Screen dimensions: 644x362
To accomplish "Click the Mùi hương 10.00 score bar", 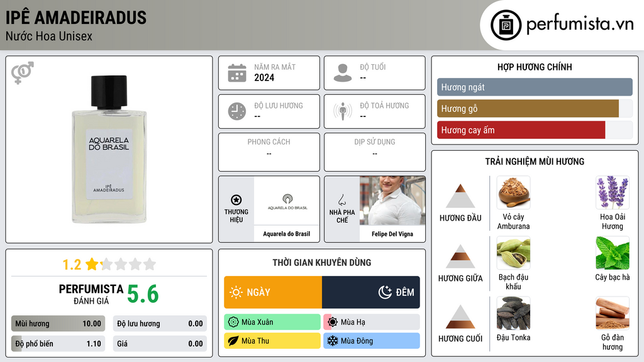I will (58, 324).
